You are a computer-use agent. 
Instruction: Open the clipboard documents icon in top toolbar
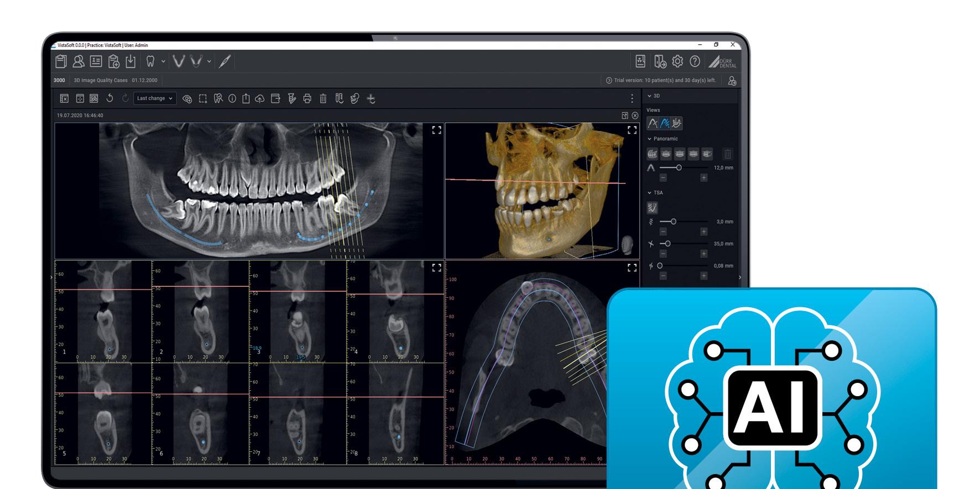(61, 61)
